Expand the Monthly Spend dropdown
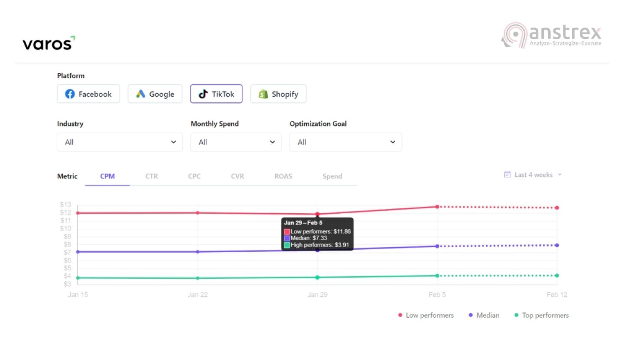This screenshot has width=624, height=364. coord(236,142)
